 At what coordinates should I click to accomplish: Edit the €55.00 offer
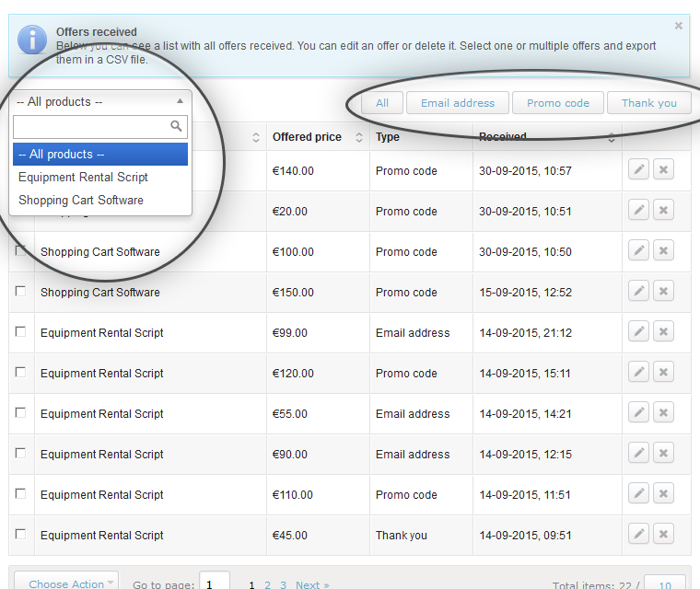pyautogui.click(x=638, y=412)
